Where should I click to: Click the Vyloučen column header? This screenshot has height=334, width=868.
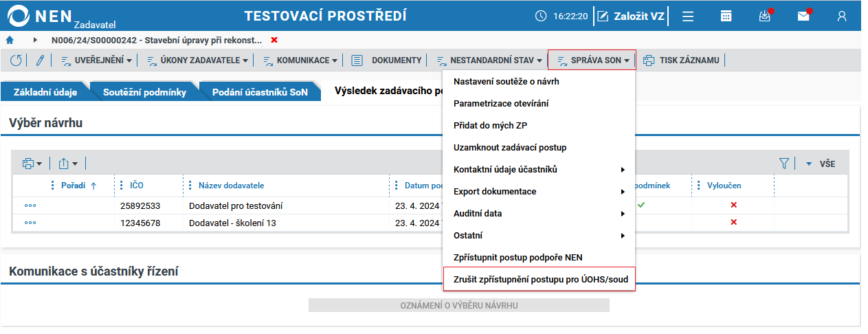click(726, 186)
